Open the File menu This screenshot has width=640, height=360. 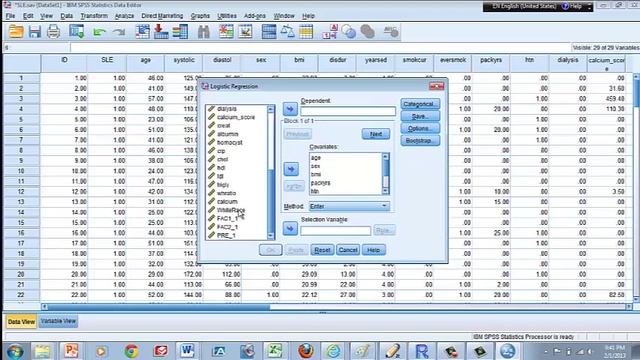point(11,16)
